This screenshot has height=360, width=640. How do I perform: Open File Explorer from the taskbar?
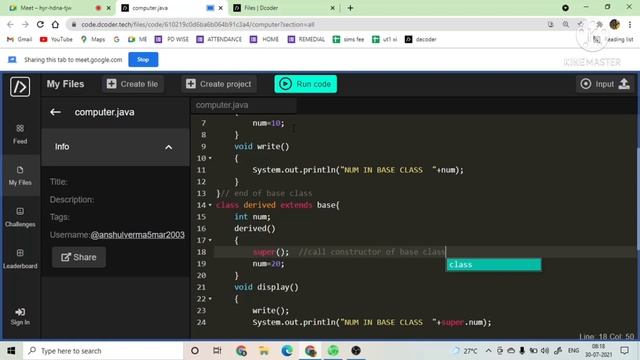point(264,351)
